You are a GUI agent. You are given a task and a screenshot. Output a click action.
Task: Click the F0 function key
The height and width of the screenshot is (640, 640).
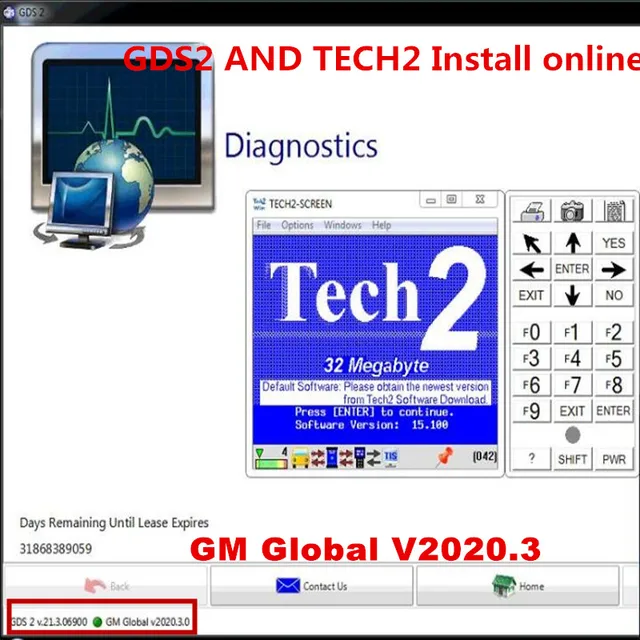click(x=532, y=332)
